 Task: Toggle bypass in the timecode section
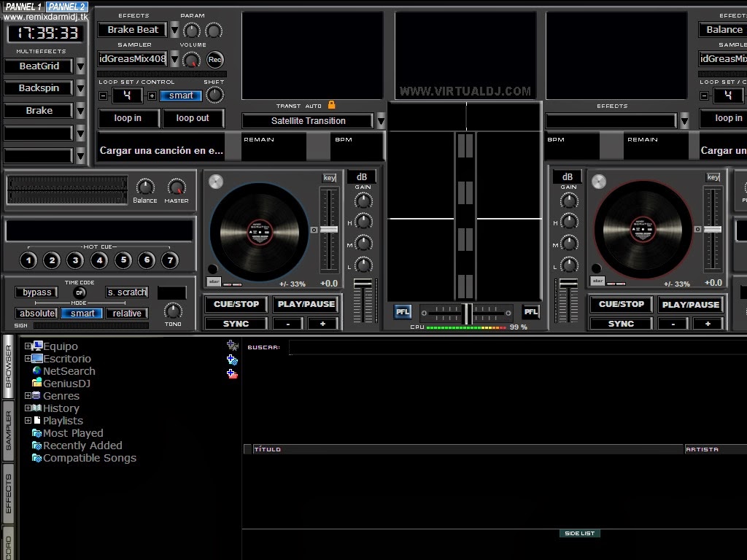coord(36,292)
